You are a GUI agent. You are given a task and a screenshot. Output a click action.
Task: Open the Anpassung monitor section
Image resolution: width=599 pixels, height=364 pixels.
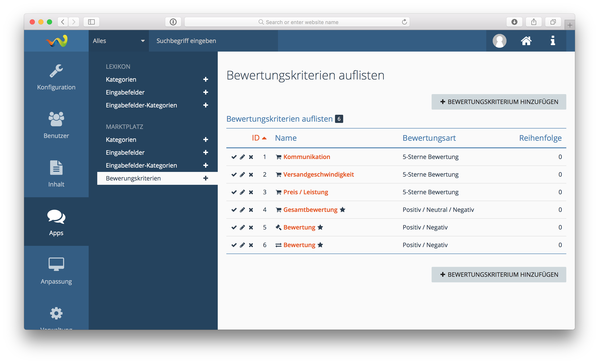(56, 271)
